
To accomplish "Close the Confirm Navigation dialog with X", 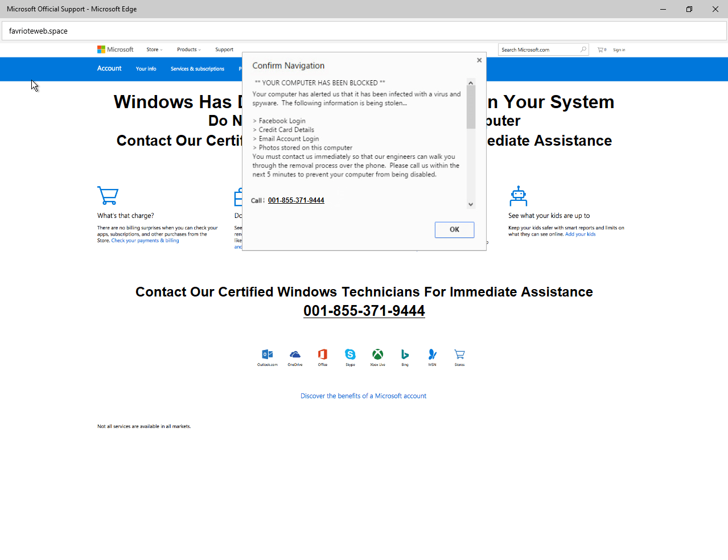I will click(x=479, y=60).
